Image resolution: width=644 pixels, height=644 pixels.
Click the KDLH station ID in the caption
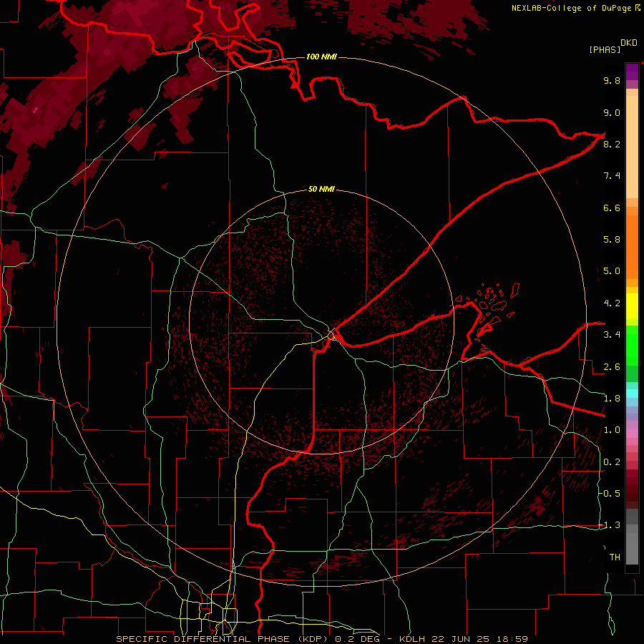tap(412, 639)
